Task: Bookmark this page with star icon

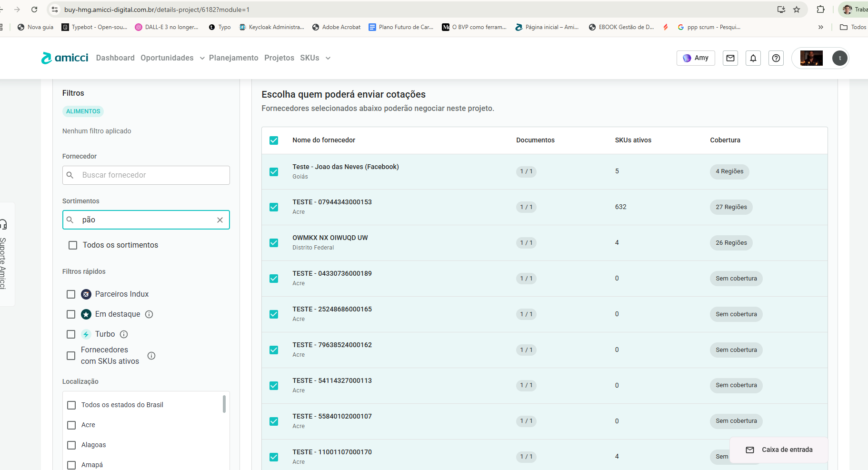Action: click(797, 10)
